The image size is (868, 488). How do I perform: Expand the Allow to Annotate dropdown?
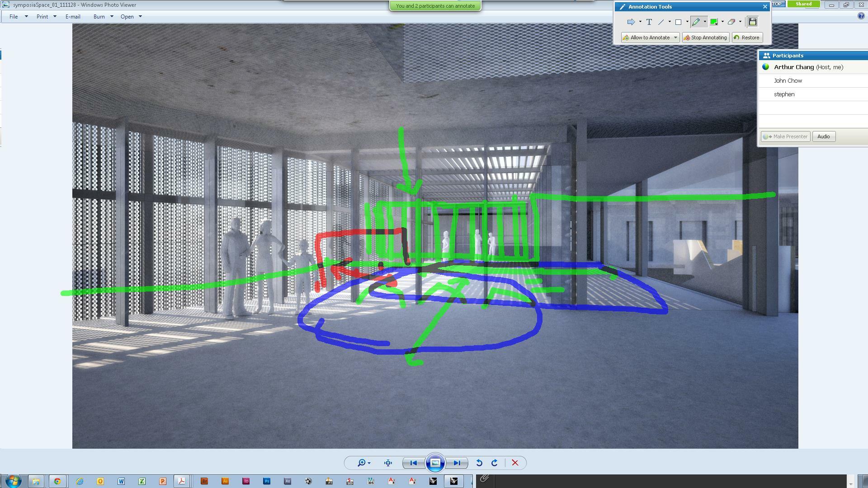675,38
